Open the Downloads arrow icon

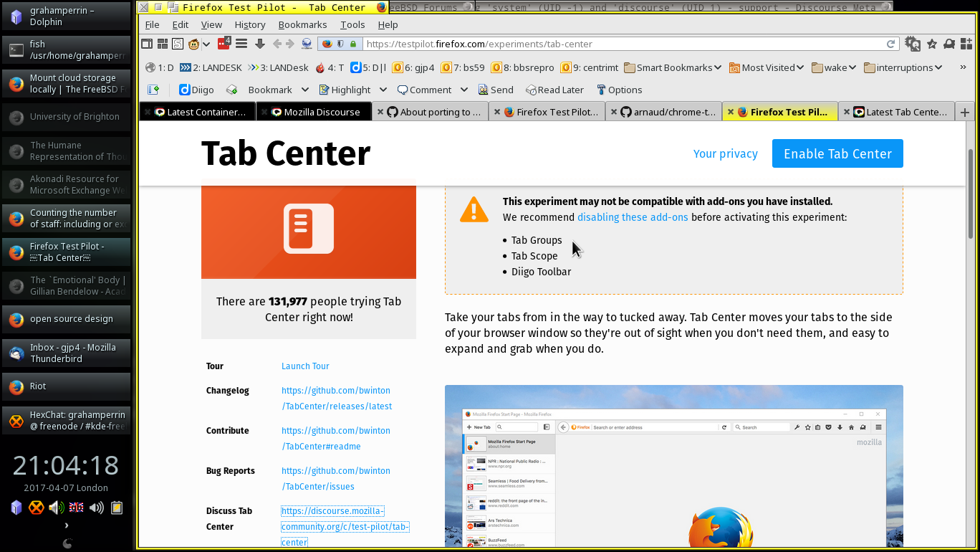(x=260, y=44)
